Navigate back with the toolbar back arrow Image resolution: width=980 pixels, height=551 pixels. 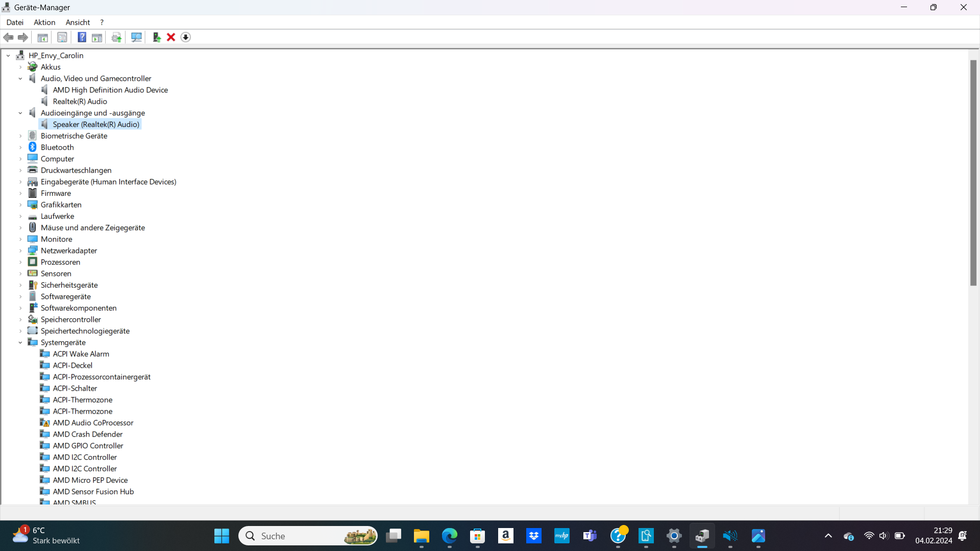8,37
